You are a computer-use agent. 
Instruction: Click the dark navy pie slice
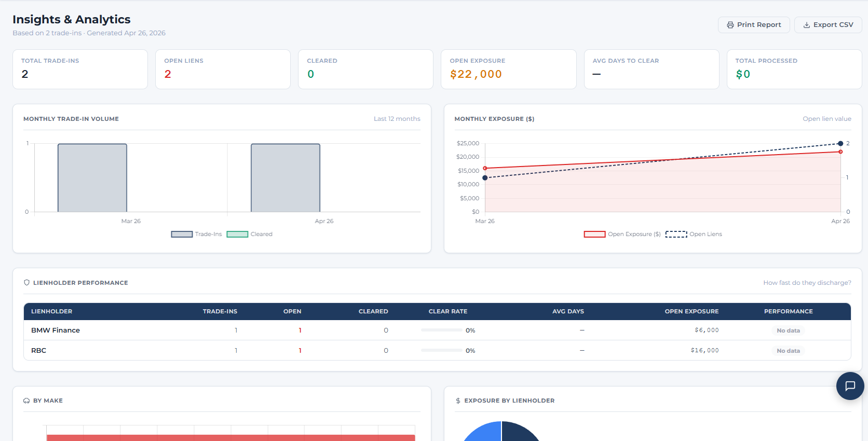click(519, 433)
